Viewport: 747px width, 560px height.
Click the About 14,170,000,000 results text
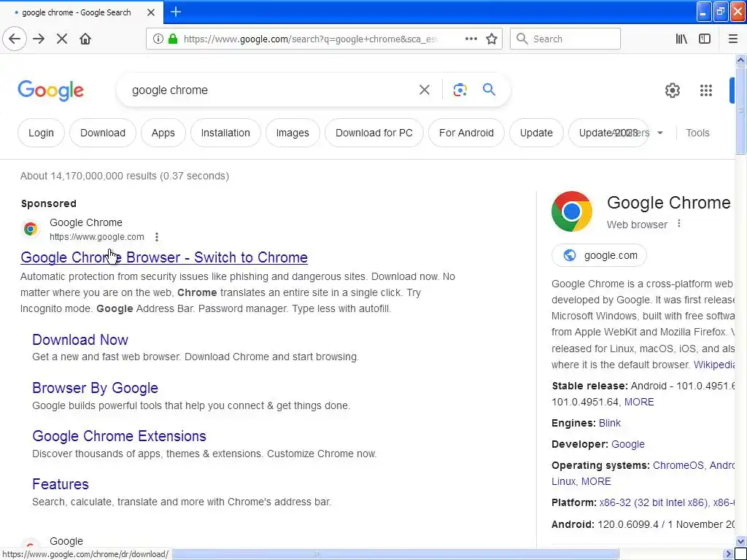pyautogui.click(x=124, y=176)
